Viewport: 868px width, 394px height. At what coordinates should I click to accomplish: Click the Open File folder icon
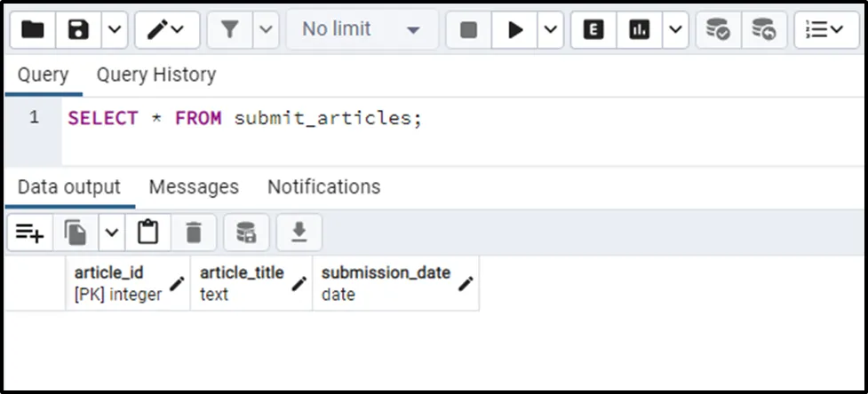[33, 29]
